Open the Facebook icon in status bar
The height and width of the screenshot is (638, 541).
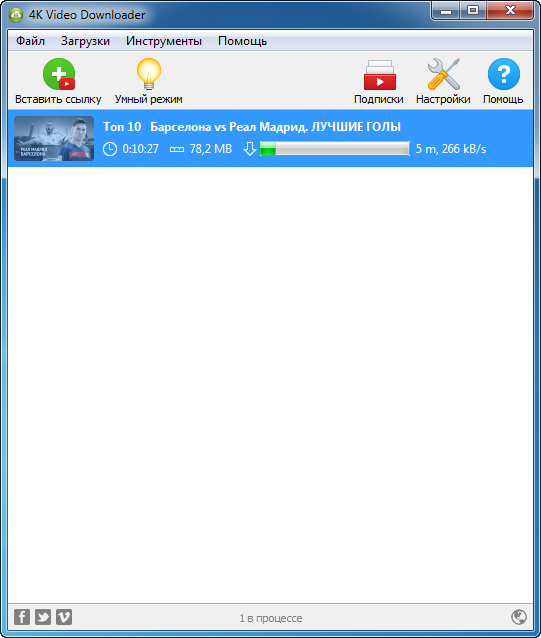(x=22, y=617)
